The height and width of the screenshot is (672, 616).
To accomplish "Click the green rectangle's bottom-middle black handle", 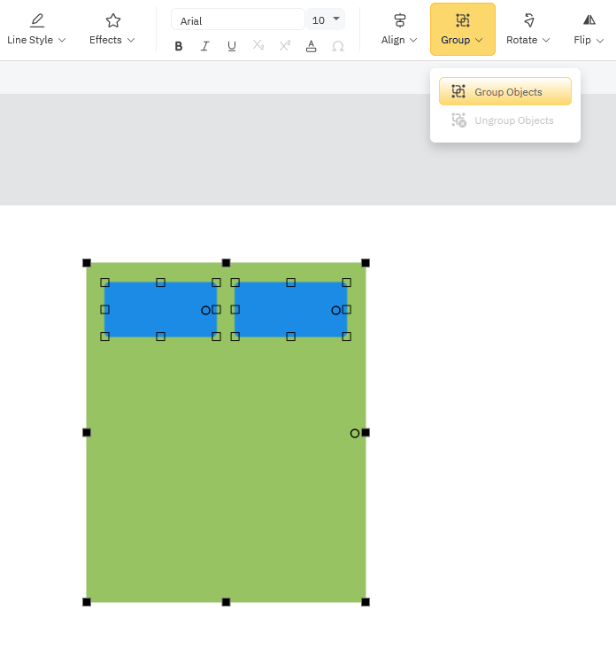I will (x=227, y=602).
